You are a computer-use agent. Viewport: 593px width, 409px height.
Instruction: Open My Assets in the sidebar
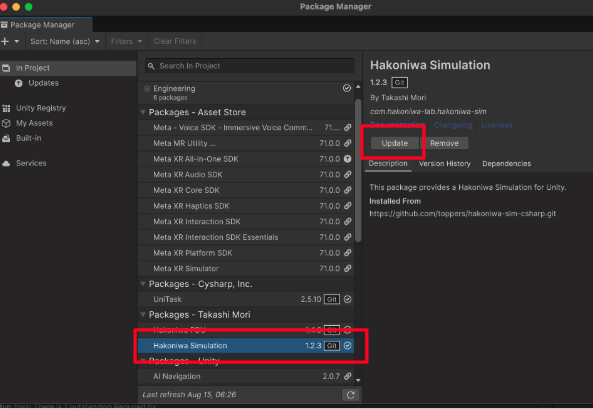coord(34,123)
